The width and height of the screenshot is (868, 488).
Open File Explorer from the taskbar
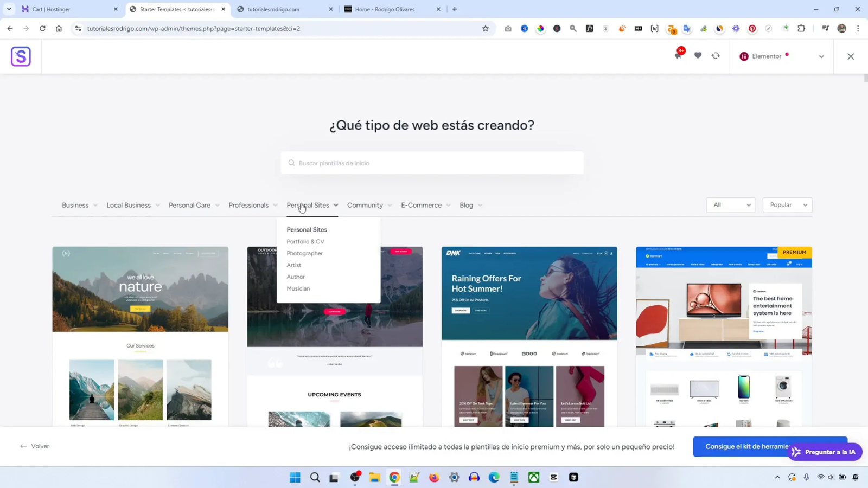374,477
